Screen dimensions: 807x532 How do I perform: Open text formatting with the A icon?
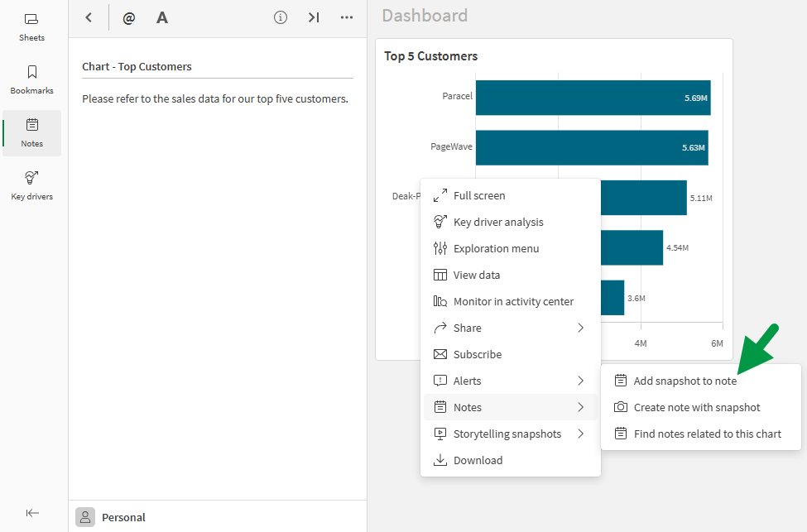click(x=162, y=17)
